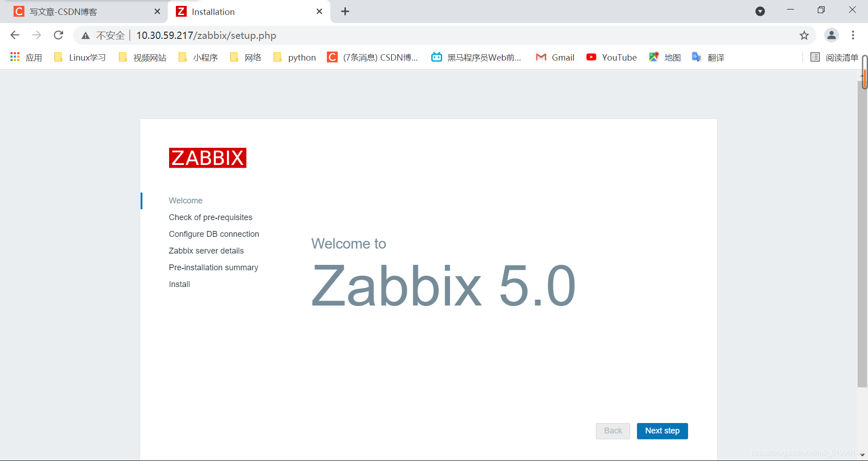Minimize the Chrome window
Viewport: 868px width, 461px height.
click(790, 10)
